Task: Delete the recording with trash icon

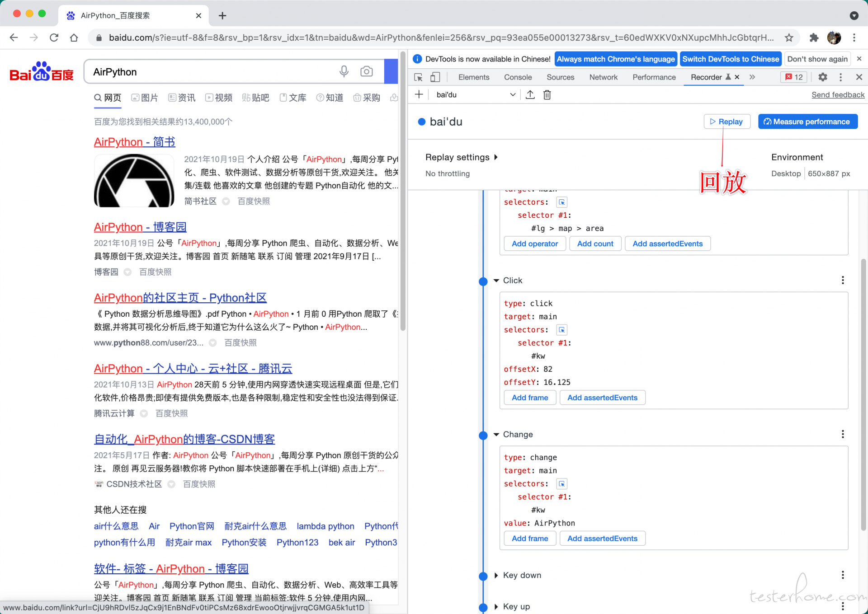Action: (547, 94)
